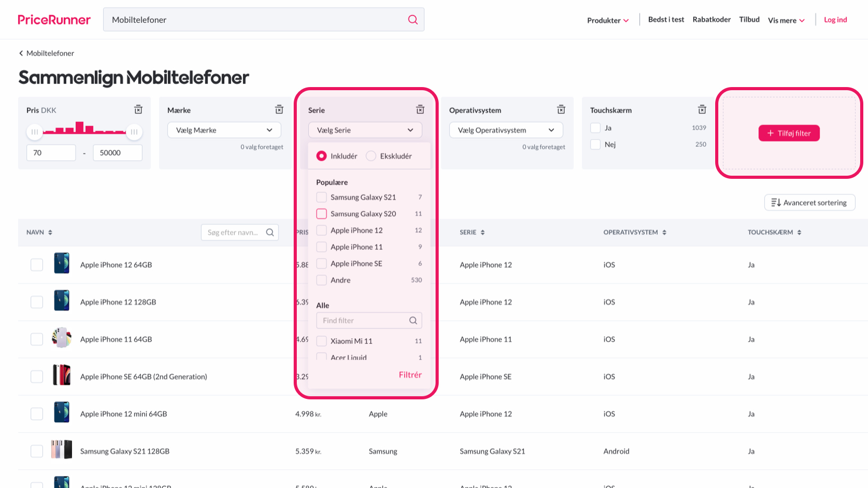Sort by SERIE column arrows
Screen dimensions: 868x488
point(483,233)
